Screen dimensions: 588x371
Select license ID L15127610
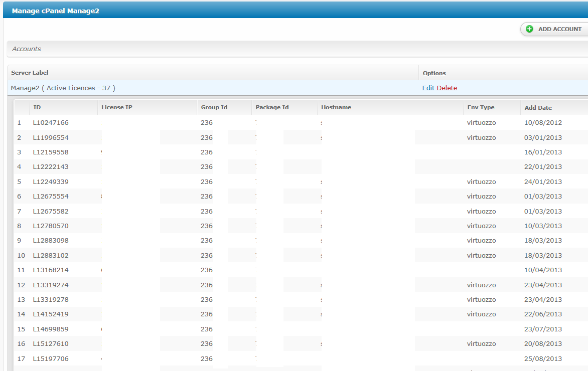point(51,344)
